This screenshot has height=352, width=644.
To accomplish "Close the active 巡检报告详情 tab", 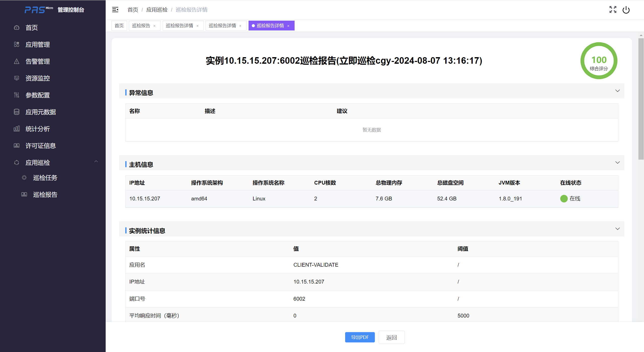I will [x=288, y=26].
